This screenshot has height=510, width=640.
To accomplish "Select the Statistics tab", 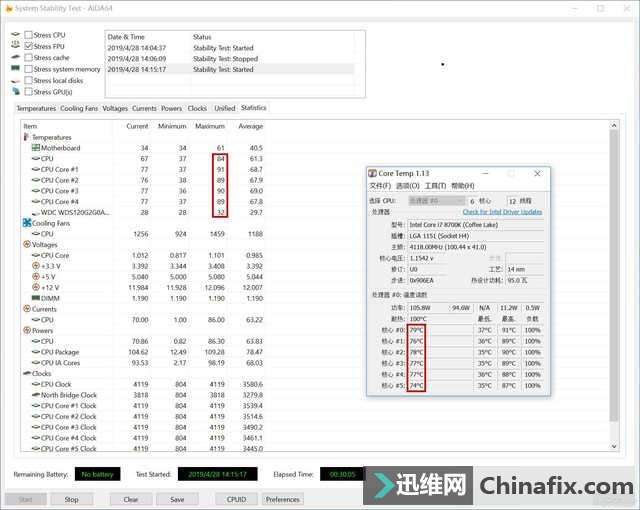I will coord(253,108).
